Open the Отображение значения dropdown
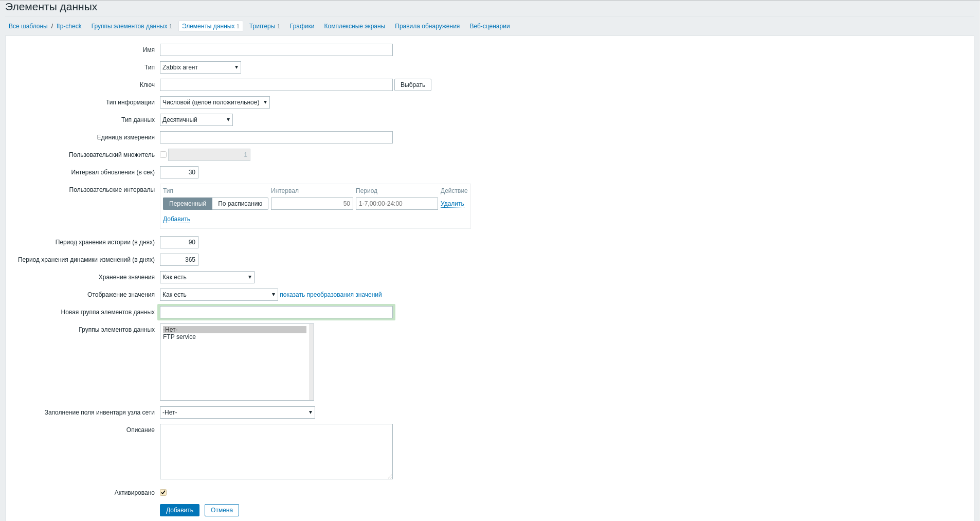The image size is (980, 521). tap(219, 295)
